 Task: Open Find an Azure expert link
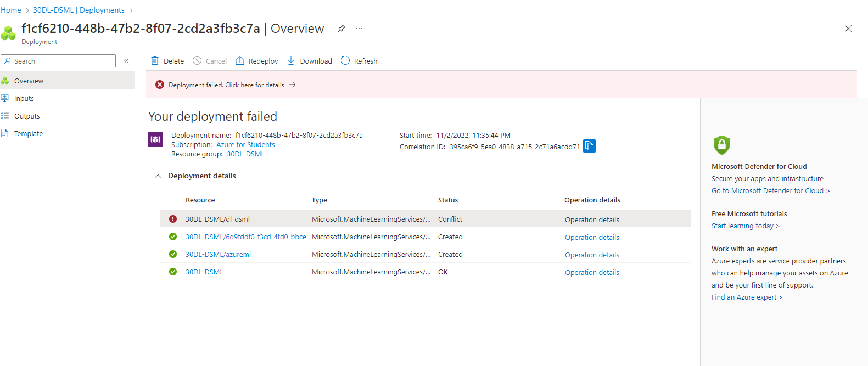click(x=747, y=297)
